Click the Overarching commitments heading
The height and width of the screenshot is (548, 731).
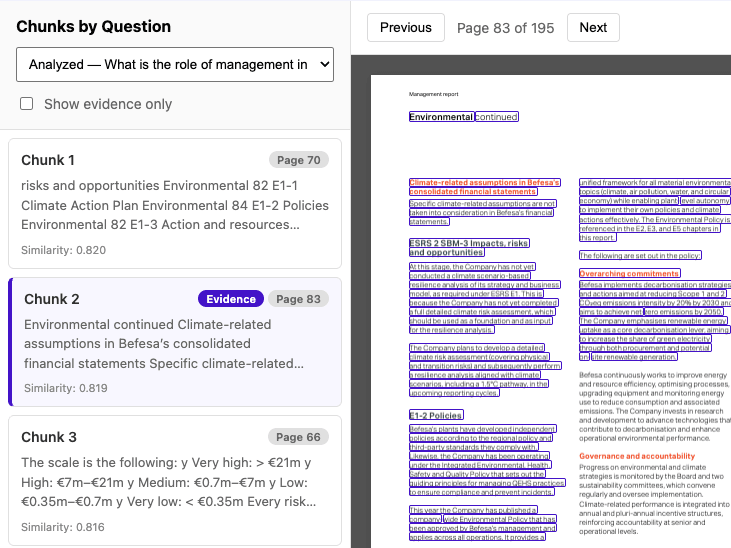(629, 273)
